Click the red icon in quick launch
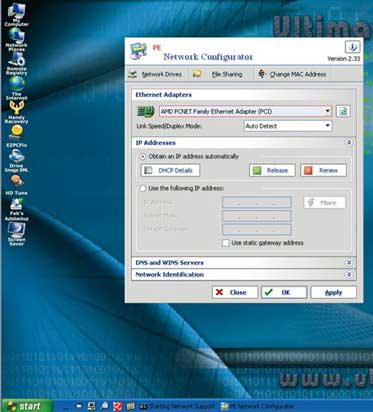 point(117,406)
